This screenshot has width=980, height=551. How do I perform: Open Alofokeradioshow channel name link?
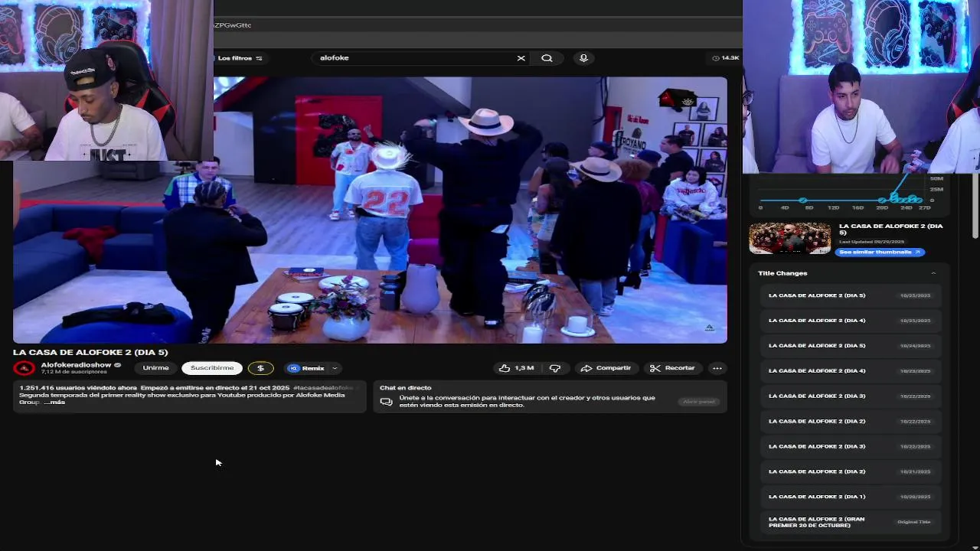[x=77, y=365]
